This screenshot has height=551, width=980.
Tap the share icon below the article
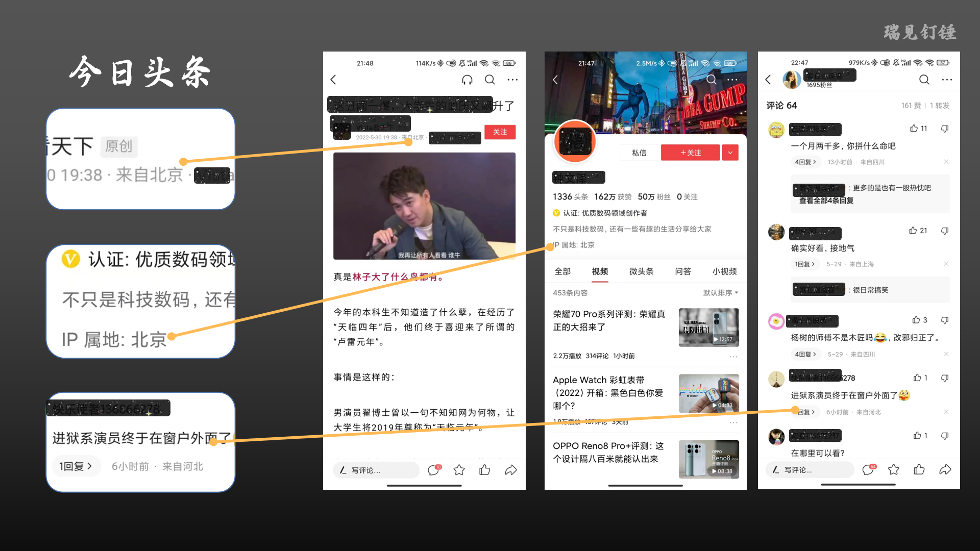pyautogui.click(x=511, y=470)
